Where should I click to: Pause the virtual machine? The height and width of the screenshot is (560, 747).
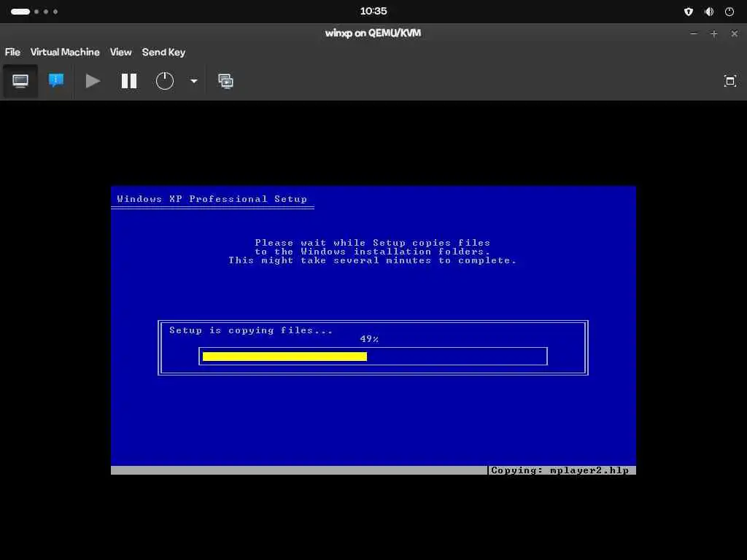(128, 81)
